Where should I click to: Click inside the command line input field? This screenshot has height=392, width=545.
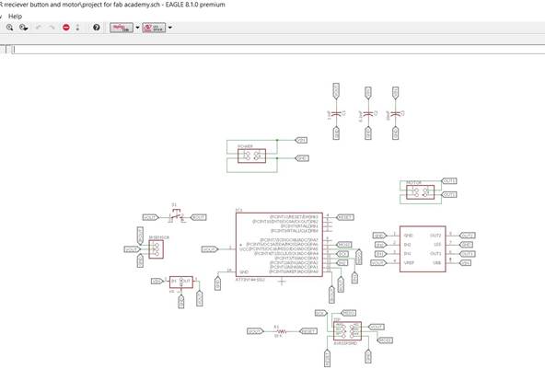(x=278, y=50)
